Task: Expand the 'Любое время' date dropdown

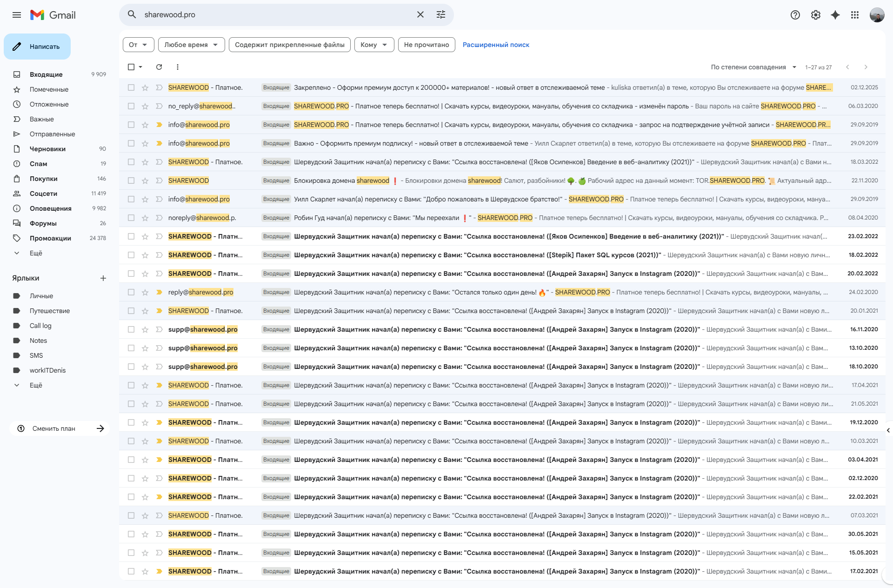Action: [191, 45]
